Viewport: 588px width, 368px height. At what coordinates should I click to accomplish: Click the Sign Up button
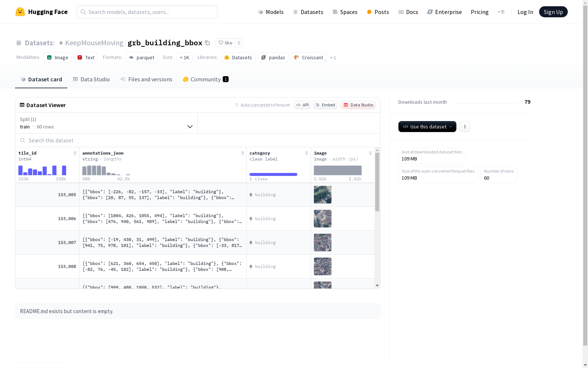[553, 12]
